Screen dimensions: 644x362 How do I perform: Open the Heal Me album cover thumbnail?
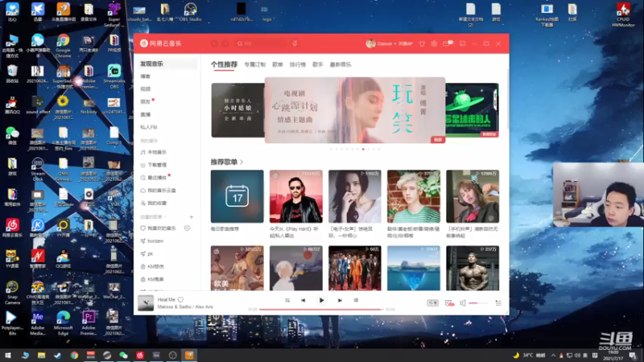pyautogui.click(x=146, y=303)
